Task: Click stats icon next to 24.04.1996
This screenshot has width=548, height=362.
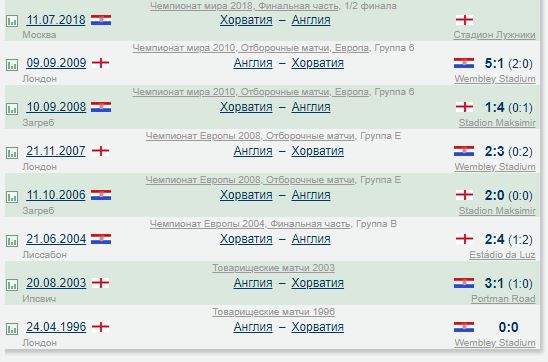Action: click(12, 329)
